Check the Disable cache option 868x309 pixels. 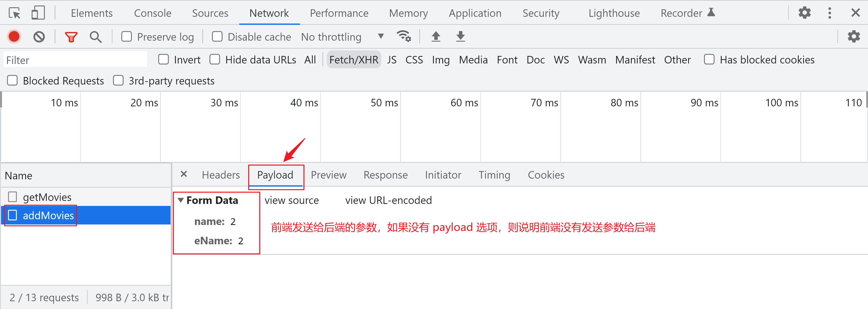[217, 36]
